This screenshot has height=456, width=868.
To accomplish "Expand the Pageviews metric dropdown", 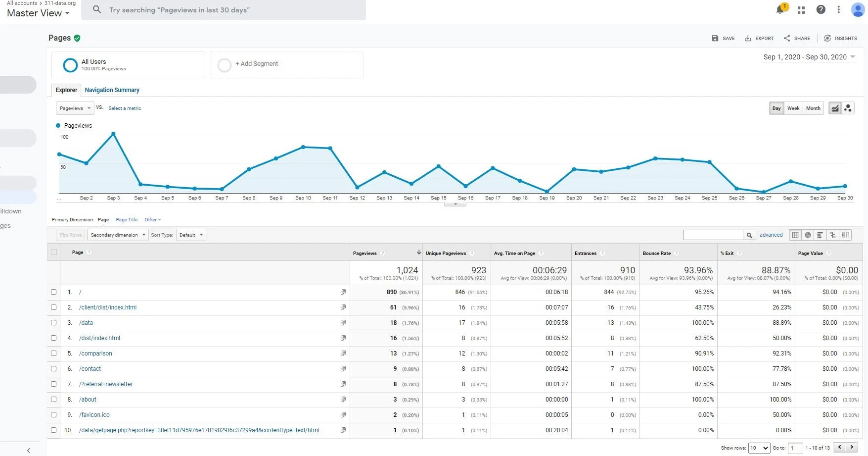I will click(x=75, y=108).
